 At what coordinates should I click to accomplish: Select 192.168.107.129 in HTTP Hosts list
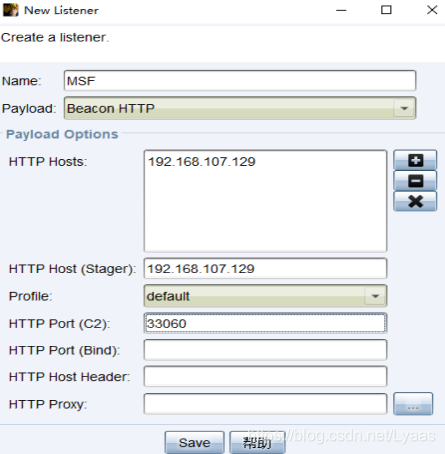click(x=202, y=162)
